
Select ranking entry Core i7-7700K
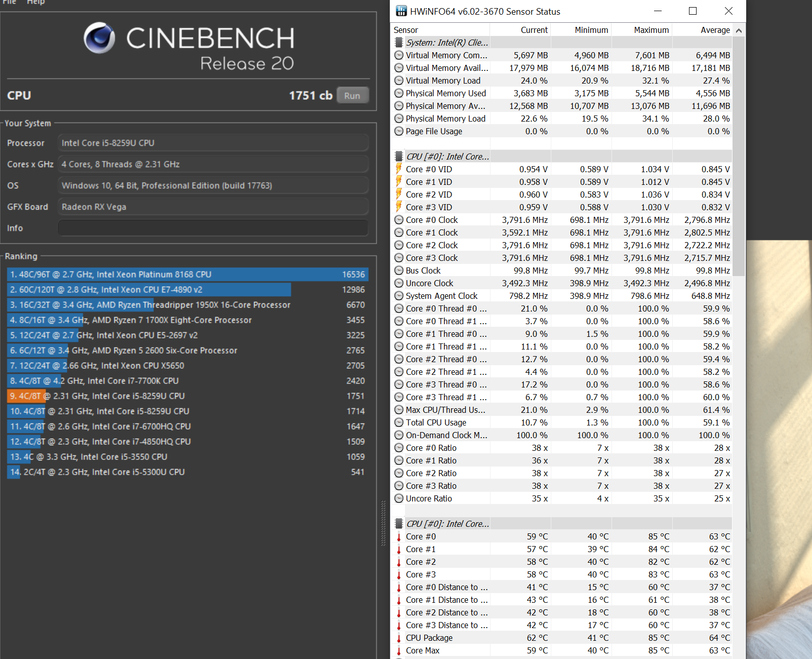pyautogui.click(x=187, y=381)
